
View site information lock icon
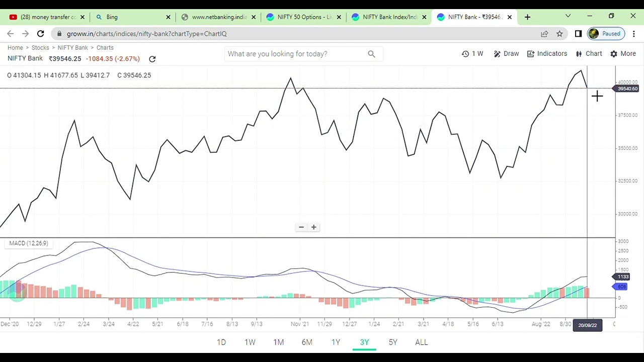pos(59,34)
